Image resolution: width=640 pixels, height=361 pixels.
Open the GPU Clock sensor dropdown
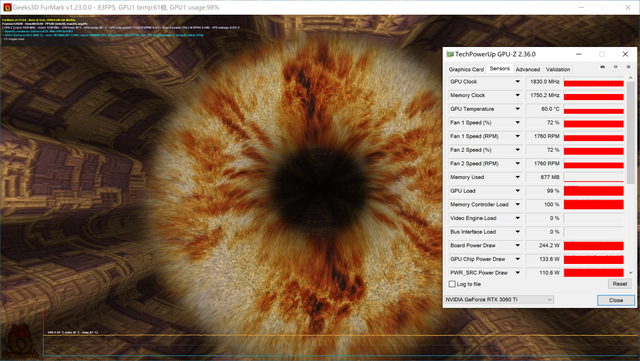point(518,82)
